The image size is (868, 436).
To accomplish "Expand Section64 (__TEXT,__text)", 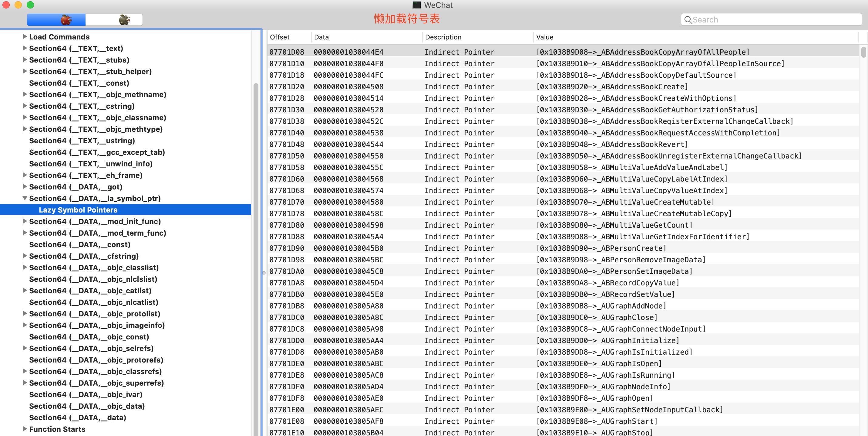I will [x=25, y=48].
